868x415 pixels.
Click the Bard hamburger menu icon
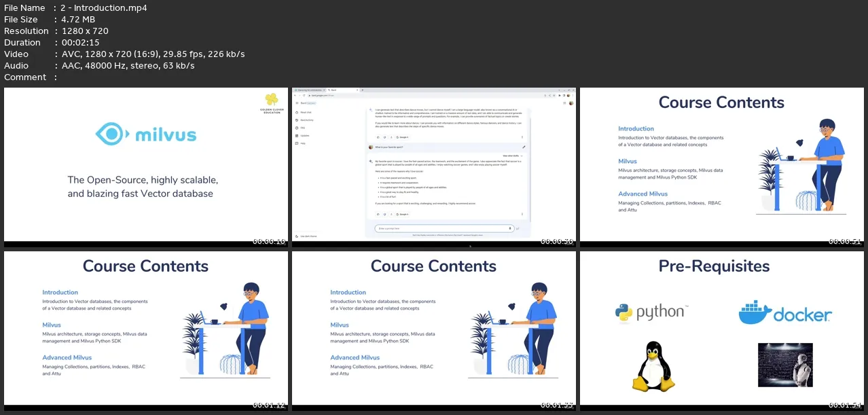click(x=297, y=103)
